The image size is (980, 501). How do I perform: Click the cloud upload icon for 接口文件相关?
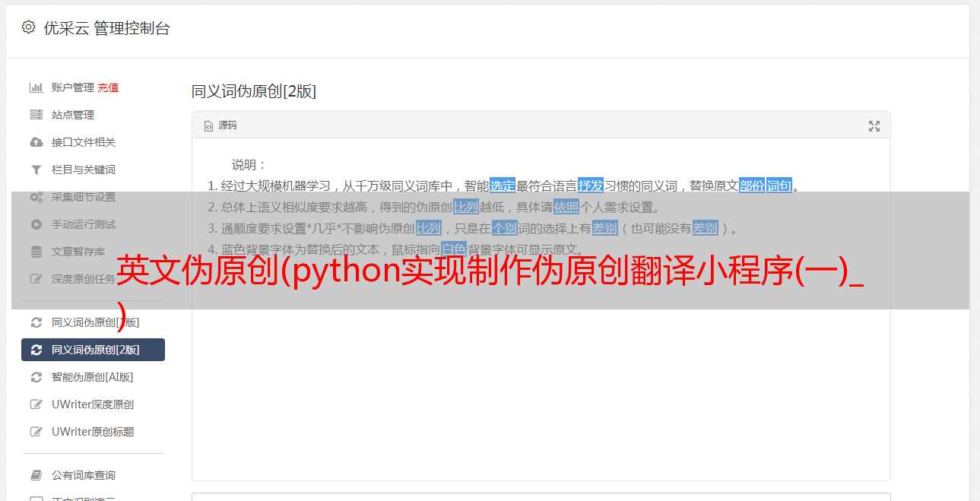(36, 142)
